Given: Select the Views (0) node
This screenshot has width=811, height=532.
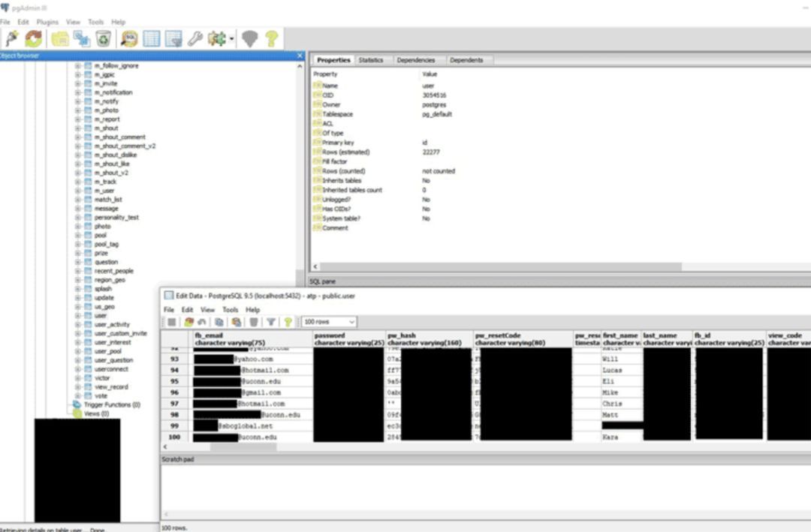Looking at the screenshot, I should point(96,413).
